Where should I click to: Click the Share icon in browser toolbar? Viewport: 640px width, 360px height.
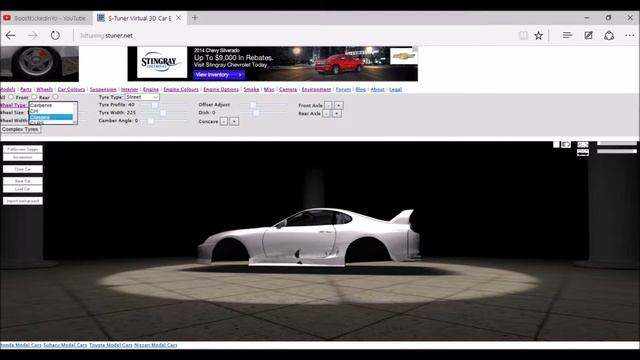coord(609,36)
